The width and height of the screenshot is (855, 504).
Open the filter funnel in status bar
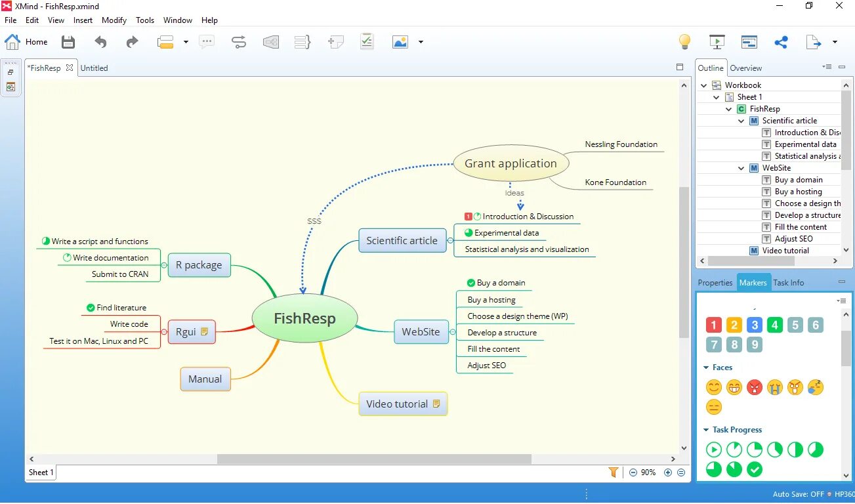(x=614, y=472)
